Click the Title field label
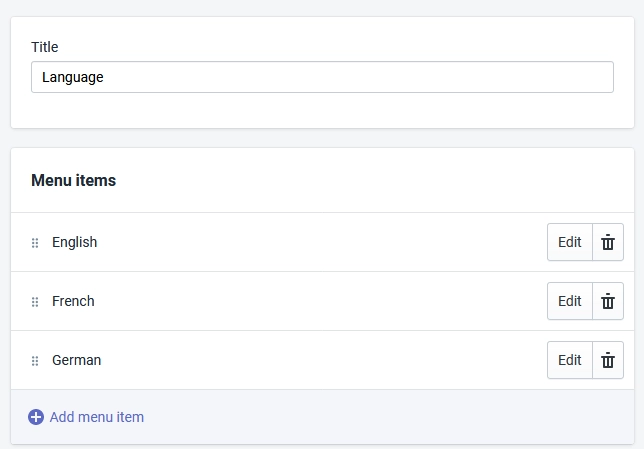This screenshot has width=644, height=449. [x=45, y=47]
